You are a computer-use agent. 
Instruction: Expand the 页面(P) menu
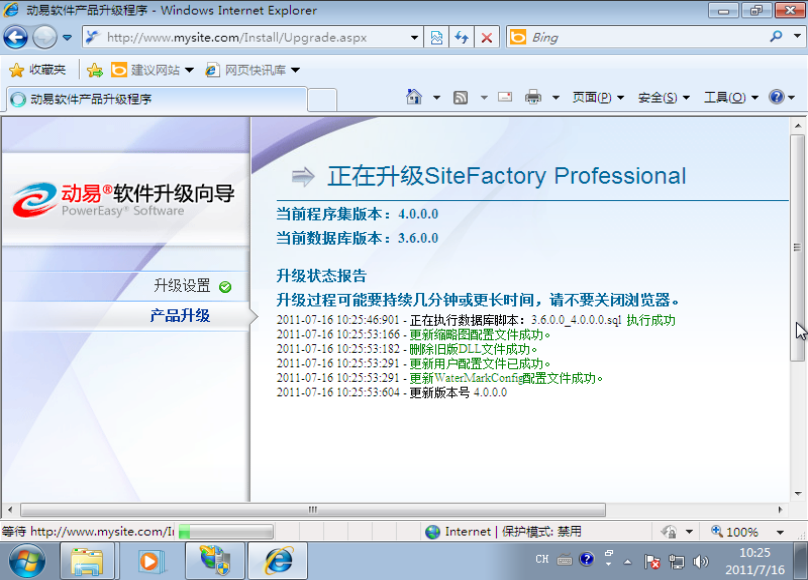point(597,97)
